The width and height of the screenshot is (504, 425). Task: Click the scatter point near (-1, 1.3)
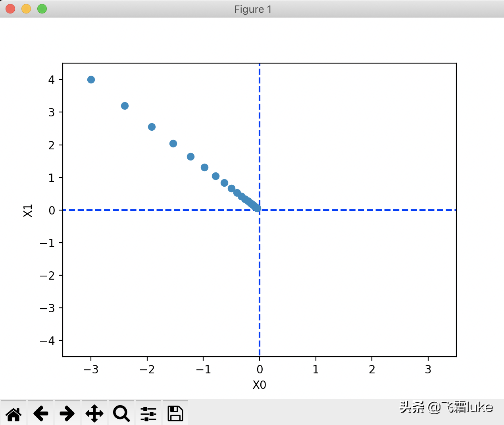[x=204, y=167]
